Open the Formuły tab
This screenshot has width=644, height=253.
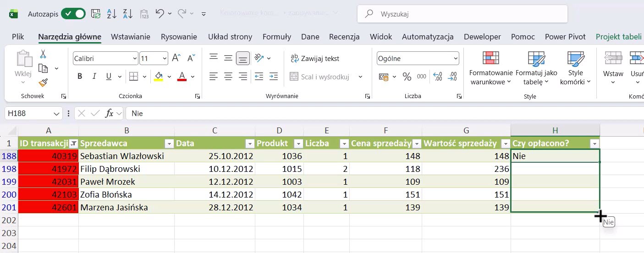click(x=277, y=37)
